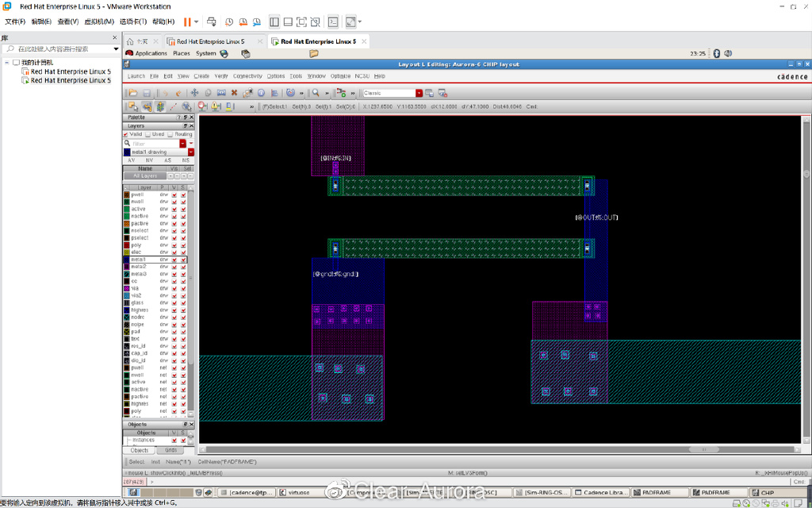Toggle visibility checkbox for metal2 drw layer
The image size is (812, 508).
click(x=174, y=267)
